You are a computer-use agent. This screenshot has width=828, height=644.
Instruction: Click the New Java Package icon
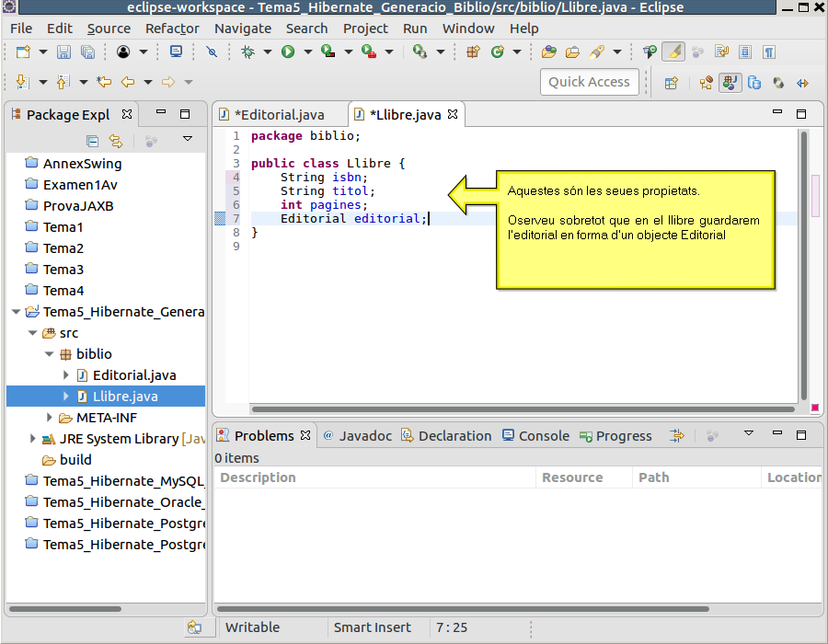[x=474, y=52]
